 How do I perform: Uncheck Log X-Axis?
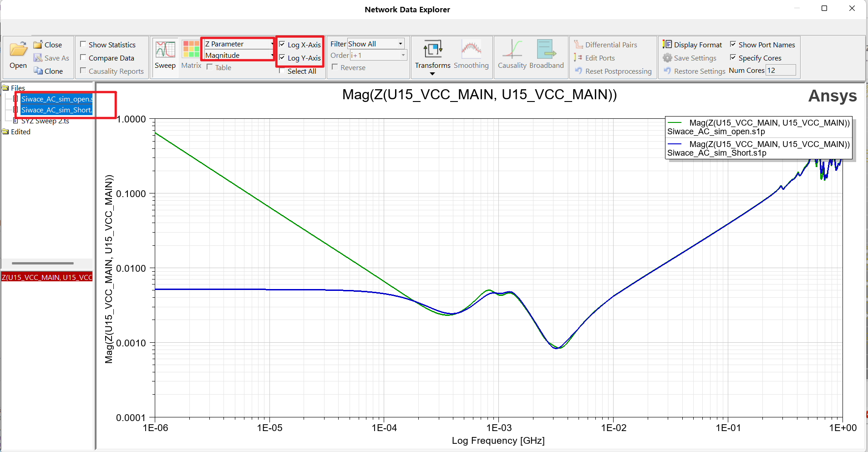[x=282, y=44]
